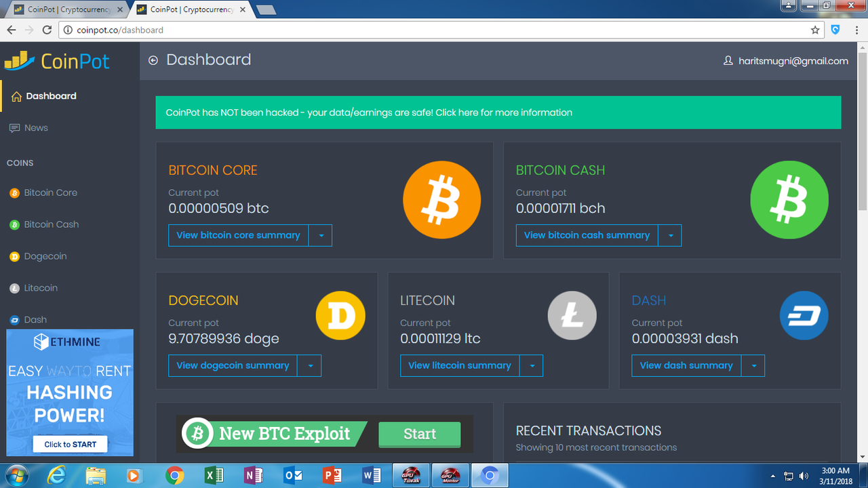Click the CoinPot logo in the sidebar
The height and width of the screenshot is (488, 868).
coord(57,61)
